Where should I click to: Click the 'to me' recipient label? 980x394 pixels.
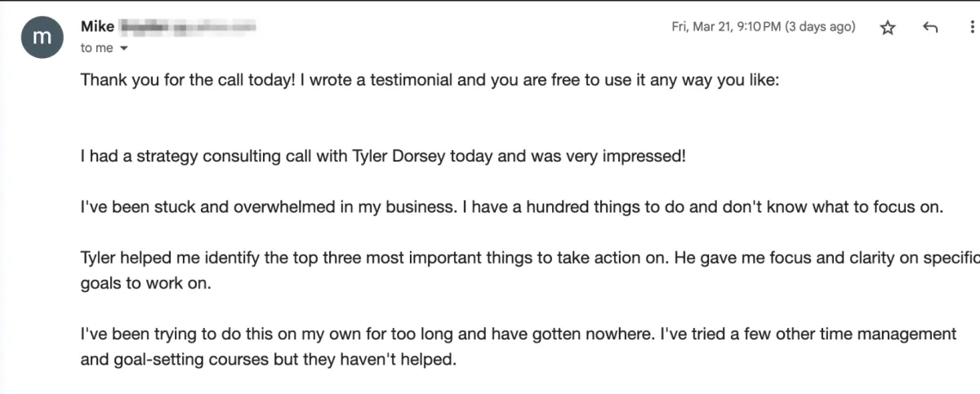point(96,48)
